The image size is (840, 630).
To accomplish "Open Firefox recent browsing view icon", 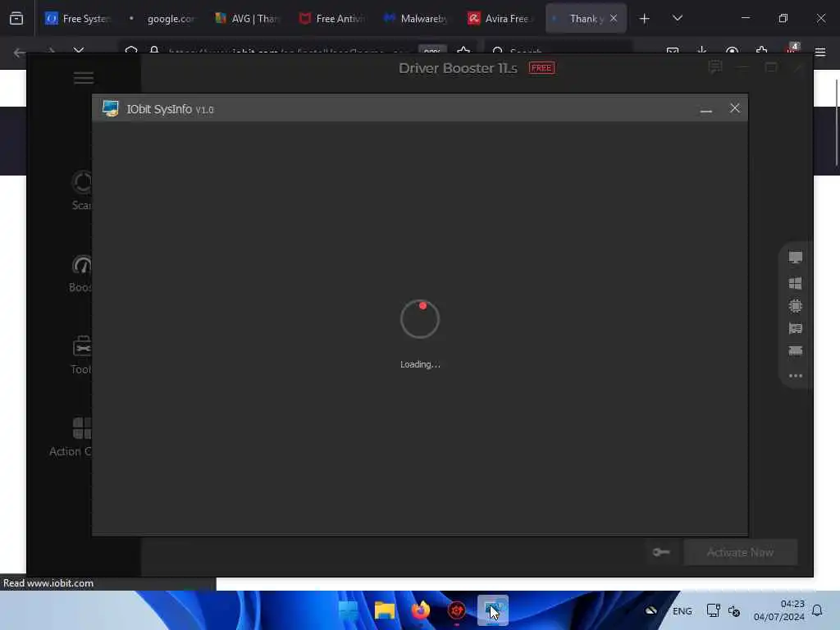I will 16,19.
